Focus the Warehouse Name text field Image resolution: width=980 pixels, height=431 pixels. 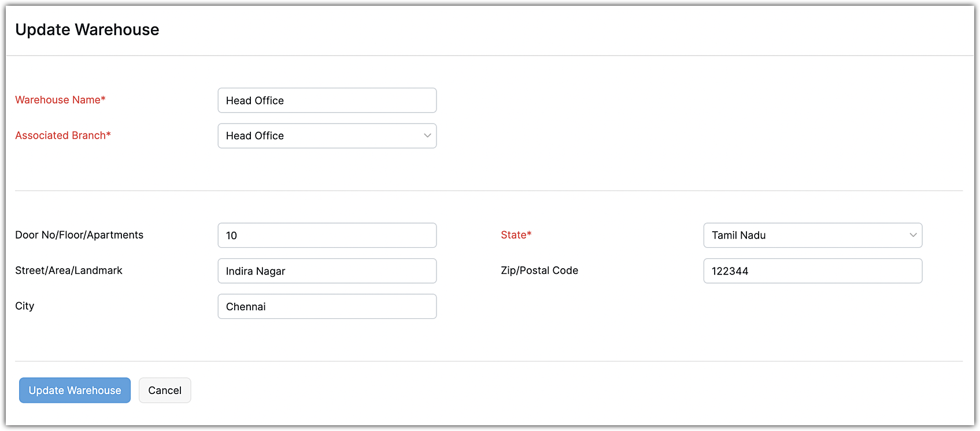(327, 101)
